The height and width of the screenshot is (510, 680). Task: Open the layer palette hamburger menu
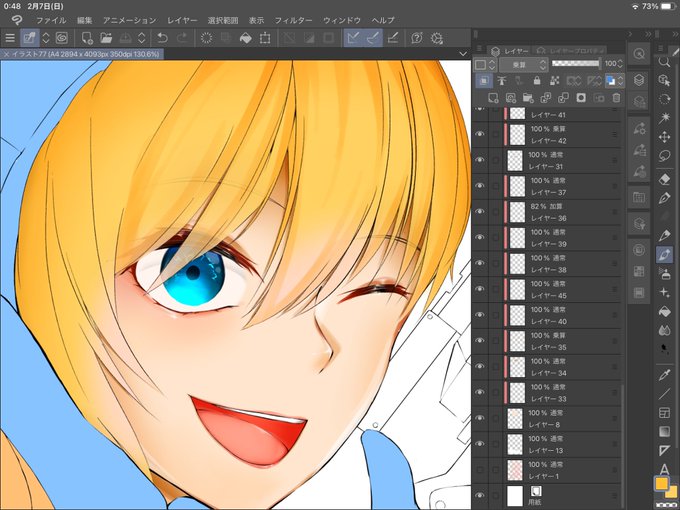[x=479, y=48]
